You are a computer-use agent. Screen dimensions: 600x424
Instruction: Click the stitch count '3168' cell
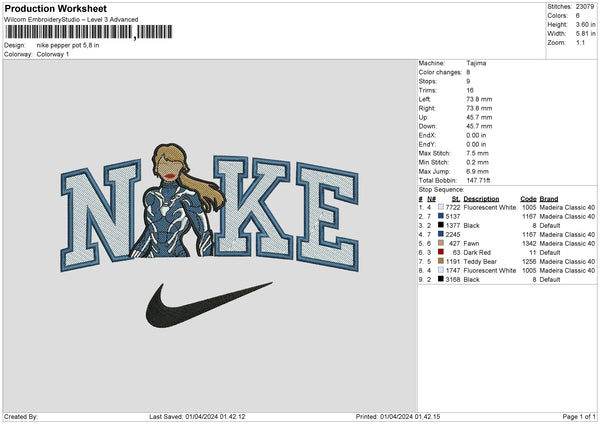pyautogui.click(x=453, y=279)
